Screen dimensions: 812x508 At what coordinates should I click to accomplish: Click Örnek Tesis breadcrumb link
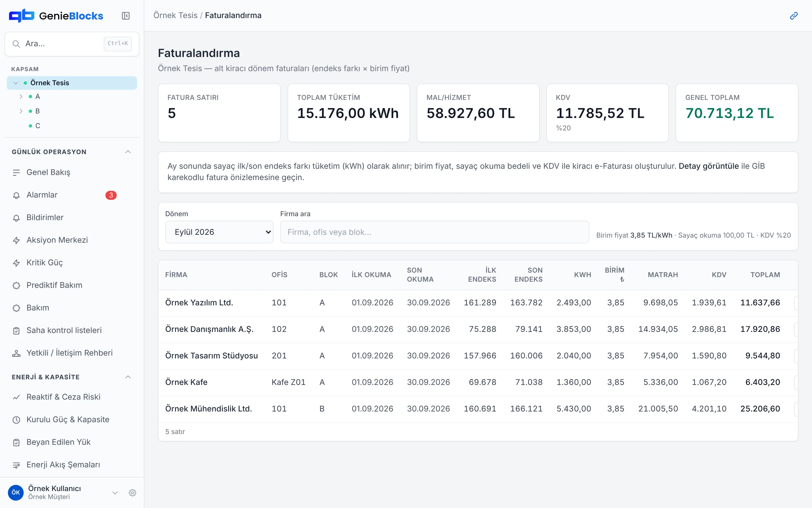175,16
